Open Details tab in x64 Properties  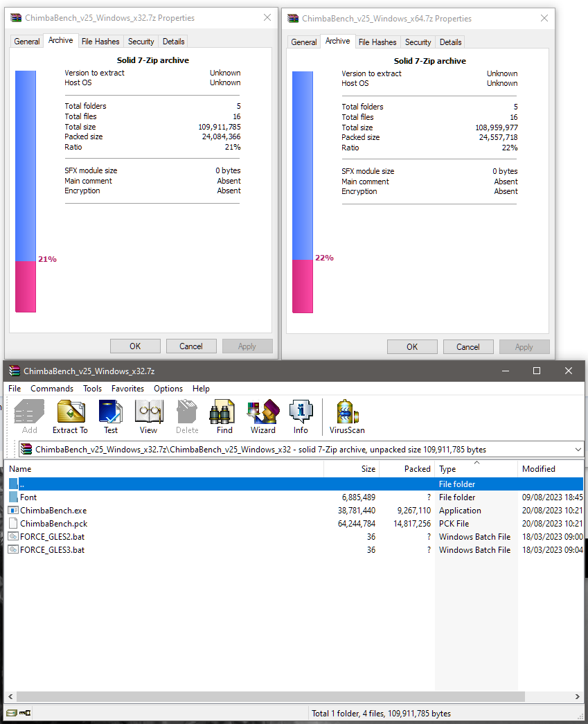click(x=450, y=42)
